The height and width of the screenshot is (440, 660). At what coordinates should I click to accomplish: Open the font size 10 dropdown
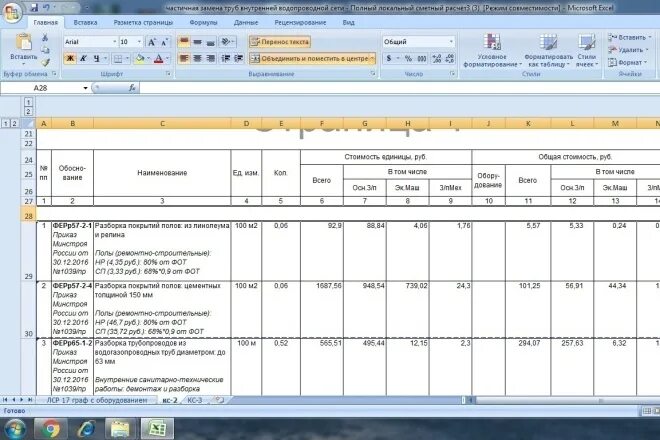pos(139,42)
